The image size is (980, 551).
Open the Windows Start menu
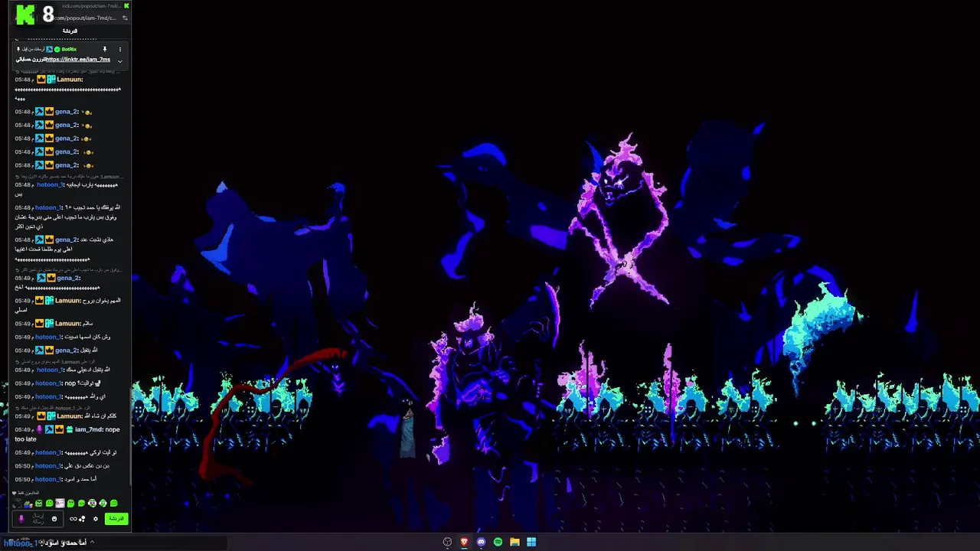point(531,542)
